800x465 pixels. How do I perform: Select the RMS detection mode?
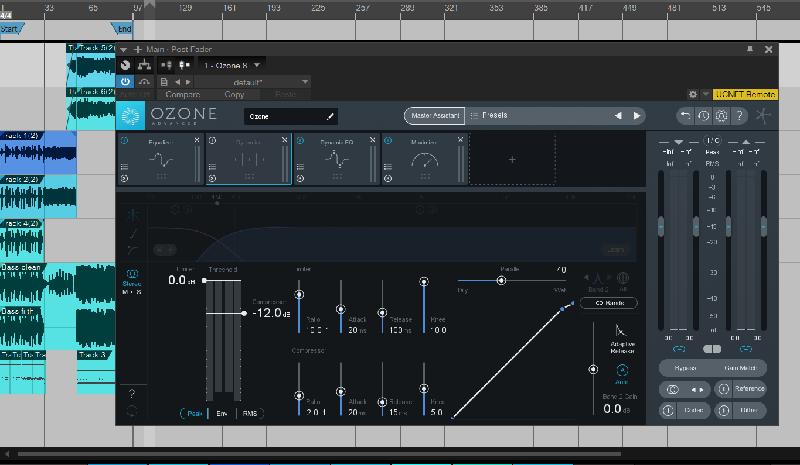coord(249,413)
